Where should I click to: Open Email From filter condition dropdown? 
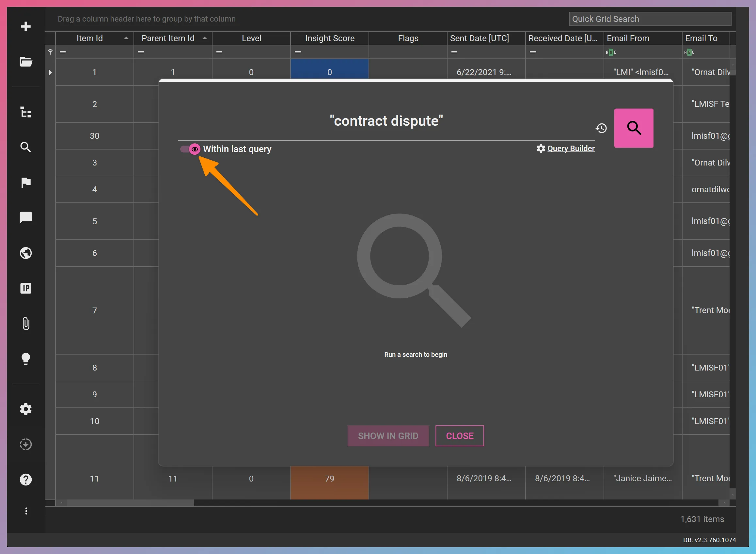(x=611, y=52)
